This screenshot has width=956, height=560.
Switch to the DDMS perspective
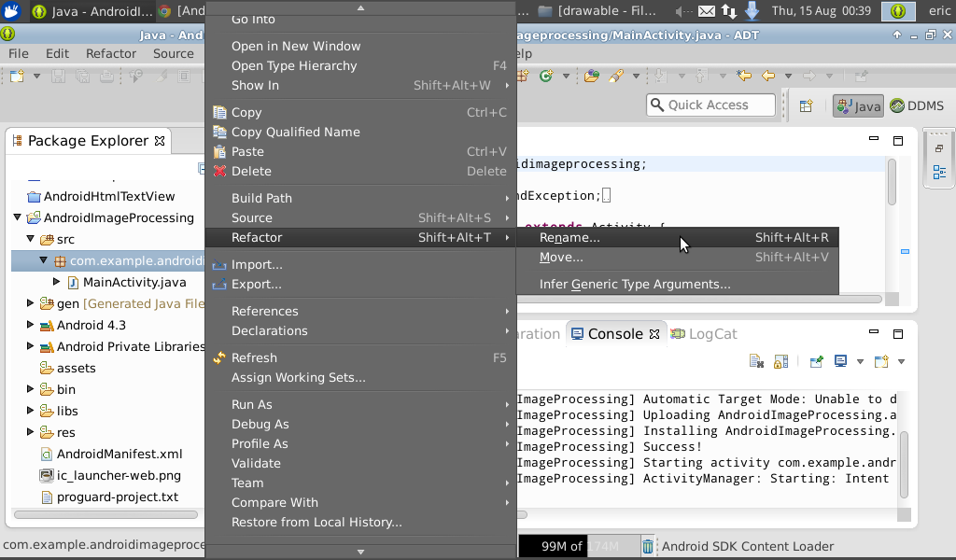(917, 106)
